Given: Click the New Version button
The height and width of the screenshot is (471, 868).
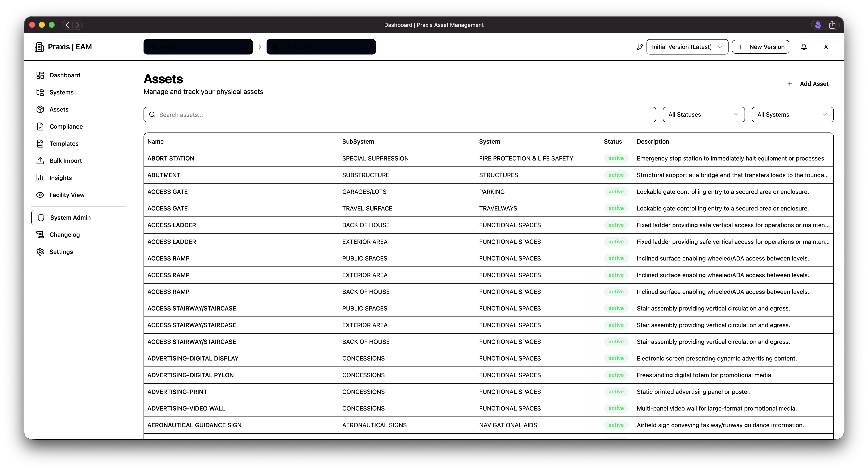Looking at the screenshot, I should [761, 47].
